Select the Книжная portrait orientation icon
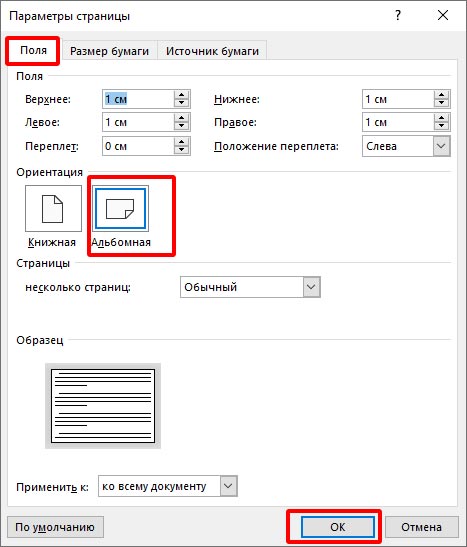Image resolution: width=467 pixels, height=547 pixels. tap(53, 208)
